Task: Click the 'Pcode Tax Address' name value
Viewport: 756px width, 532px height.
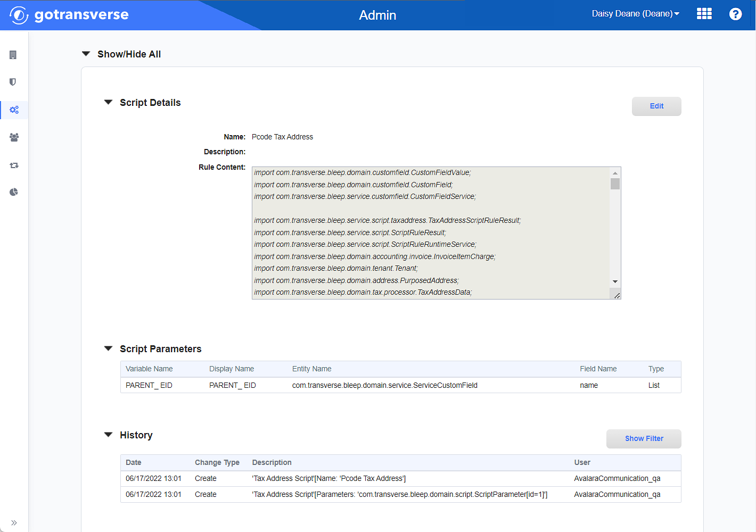Action: point(282,137)
